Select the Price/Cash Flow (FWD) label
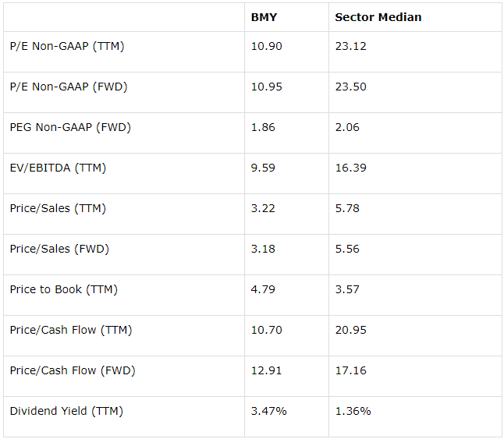The height and width of the screenshot is (439, 504). coord(73,370)
